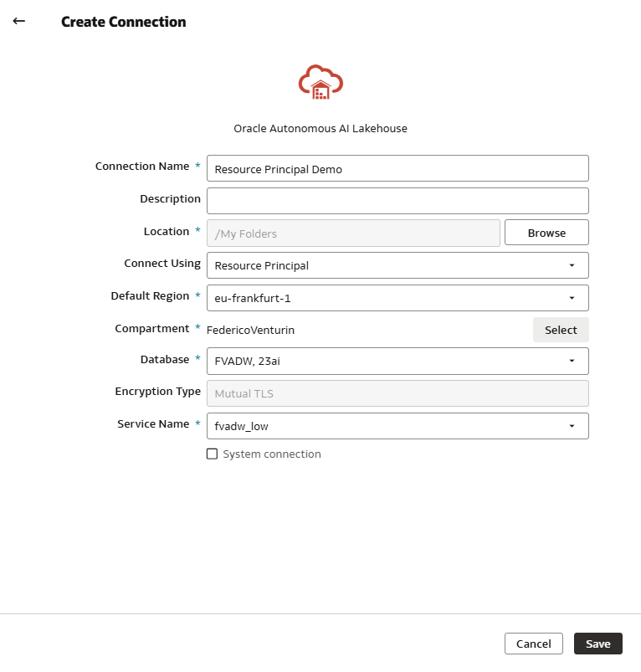Expand the Default Region dropdown
641x672 pixels.
pyautogui.click(x=397, y=298)
